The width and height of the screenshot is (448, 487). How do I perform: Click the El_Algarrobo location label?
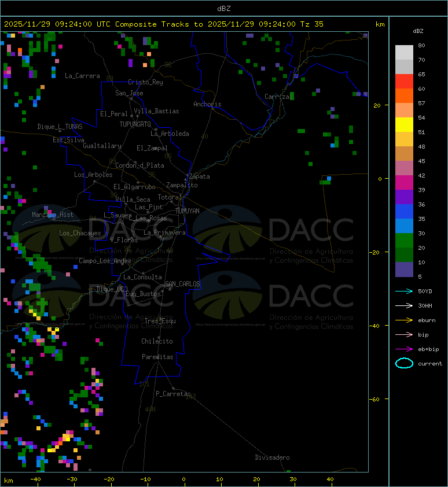[x=134, y=187]
